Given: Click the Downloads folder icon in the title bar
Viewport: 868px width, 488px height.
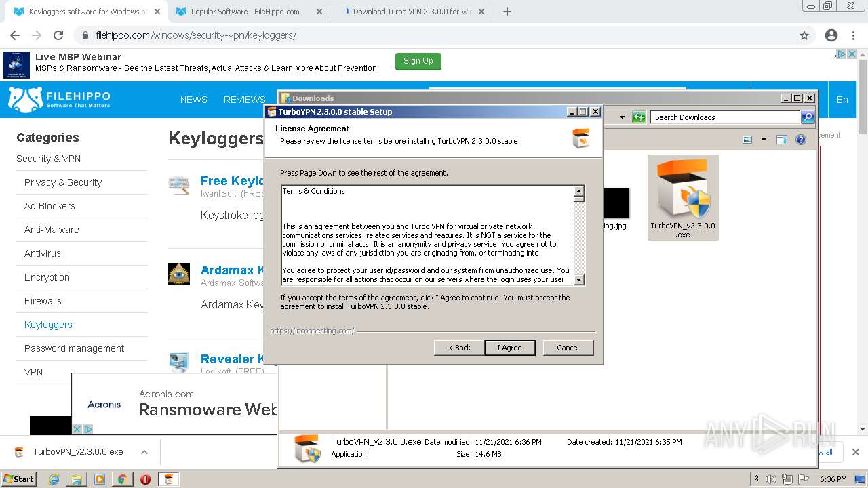Looking at the screenshot, I should tap(285, 98).
